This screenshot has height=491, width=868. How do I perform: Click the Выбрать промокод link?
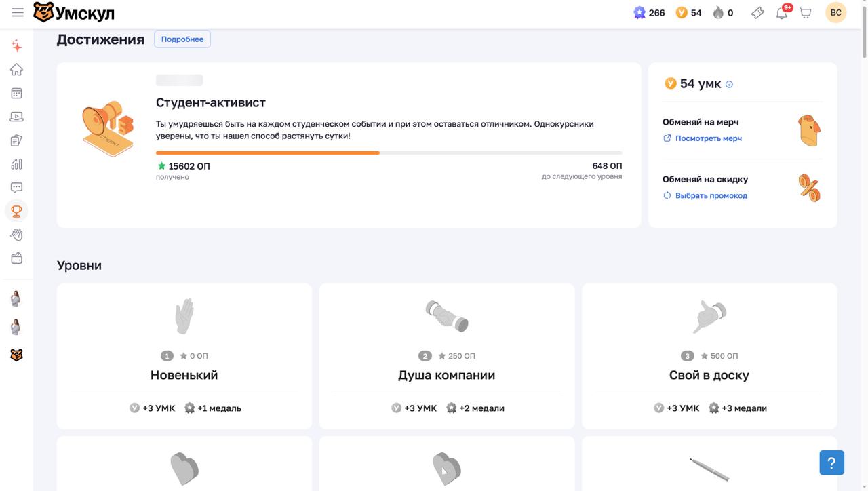pyautogui.click(x=711, y=195)
